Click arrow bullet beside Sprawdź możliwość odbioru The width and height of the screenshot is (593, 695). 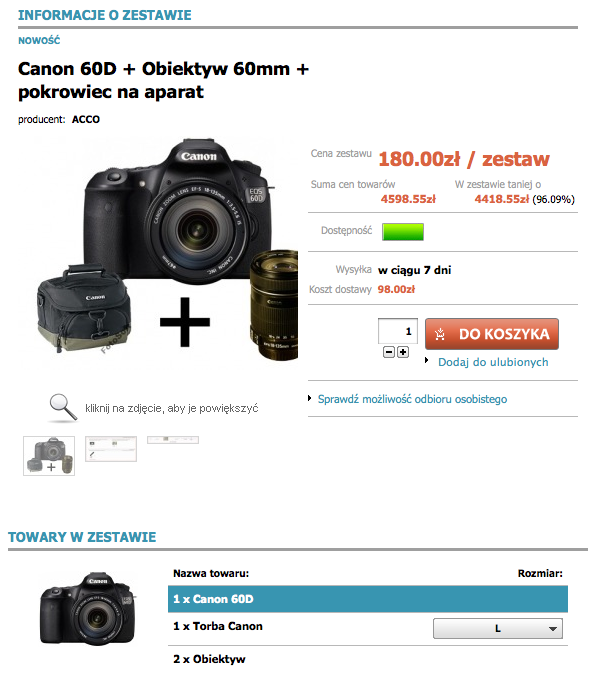310,398
